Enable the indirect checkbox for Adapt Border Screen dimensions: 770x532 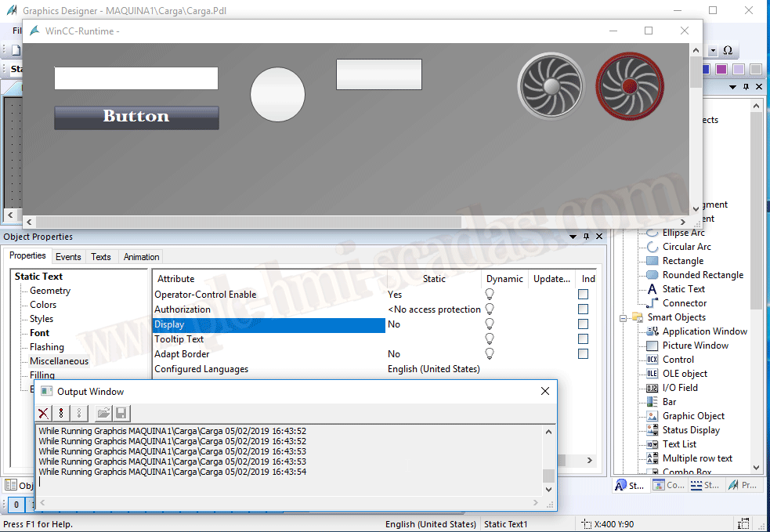[x=583, y=354]
